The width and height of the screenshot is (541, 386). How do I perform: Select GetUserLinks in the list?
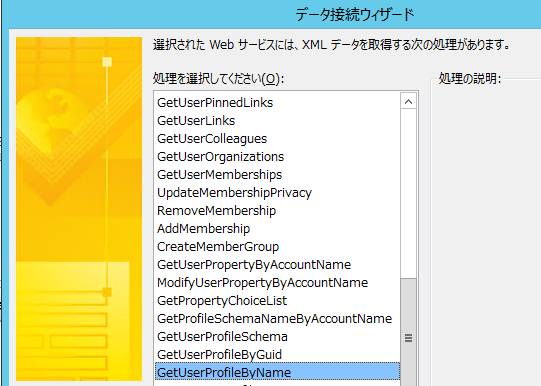tap(277, 120)
